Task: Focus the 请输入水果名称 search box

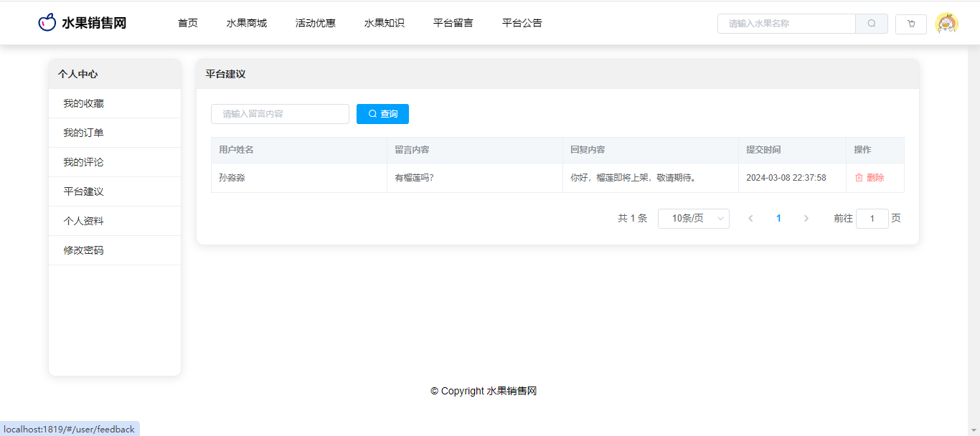Action: point(786,24)
